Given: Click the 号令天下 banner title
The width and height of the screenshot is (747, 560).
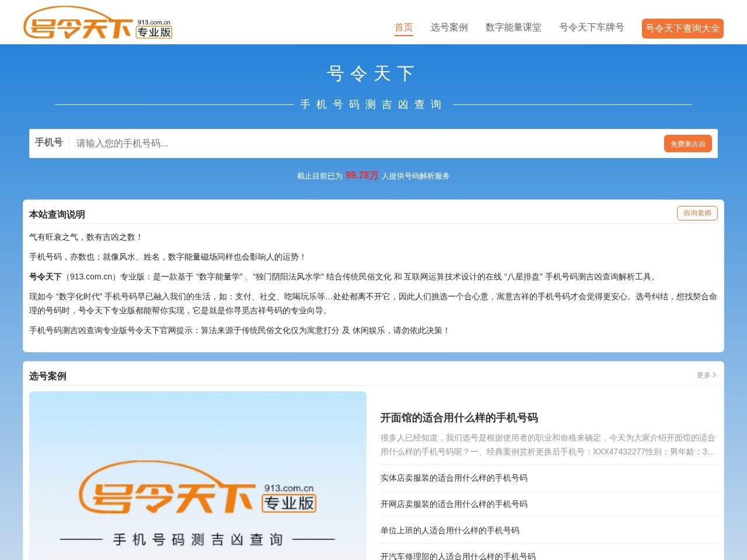Looking at the screenshot, I should point(371,73).
